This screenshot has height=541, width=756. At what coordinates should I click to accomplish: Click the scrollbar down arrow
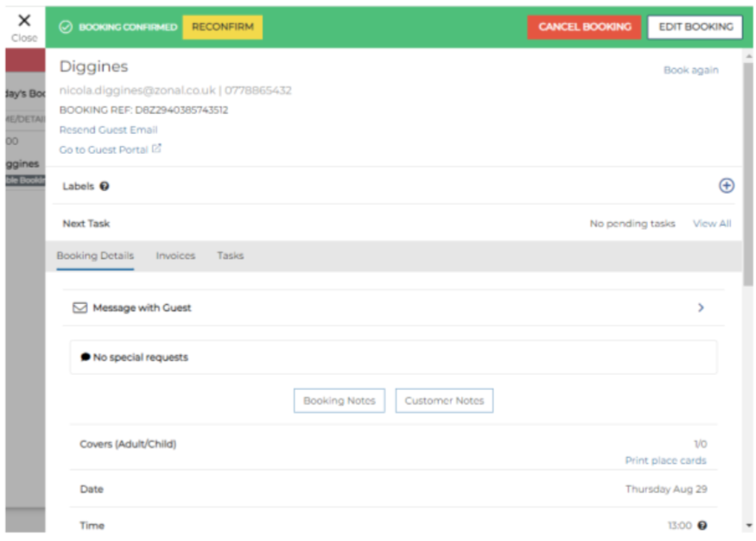(747, 525)
